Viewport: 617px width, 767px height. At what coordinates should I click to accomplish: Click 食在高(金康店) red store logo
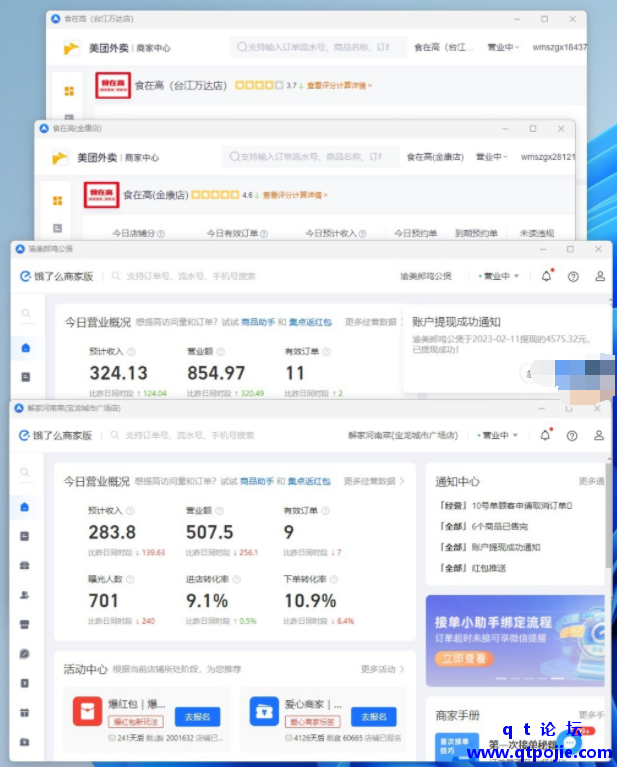click(101, 195)
